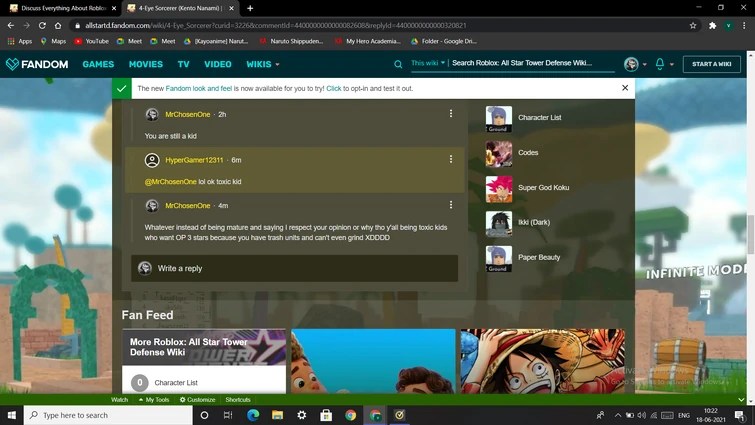Click Search Roblox All Star Tower Defense field
This screenshot has width=755, height=425.
coord(533,63)
